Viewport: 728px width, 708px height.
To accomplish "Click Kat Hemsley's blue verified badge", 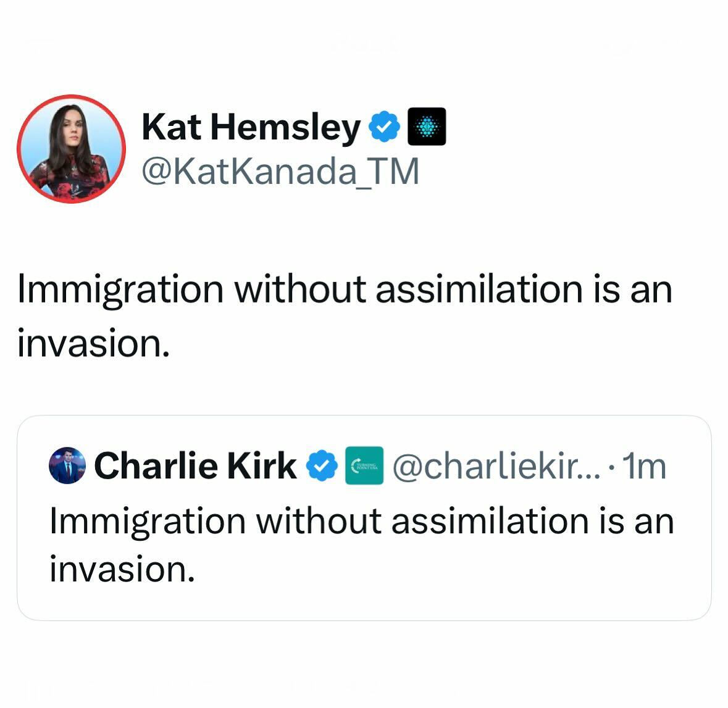I will click(x=384, y=127).
